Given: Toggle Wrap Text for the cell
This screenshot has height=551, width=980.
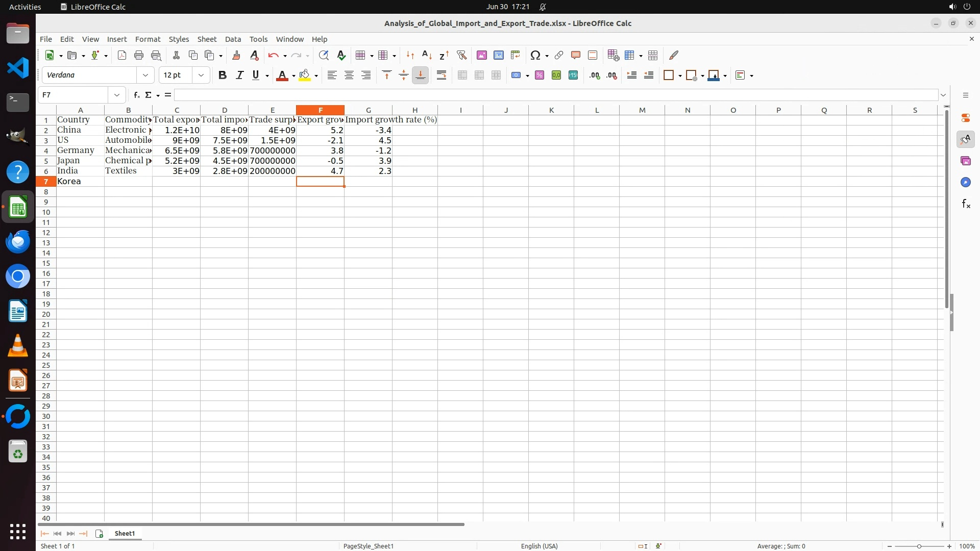Looking at the screenshot, I should pos(442,76).
